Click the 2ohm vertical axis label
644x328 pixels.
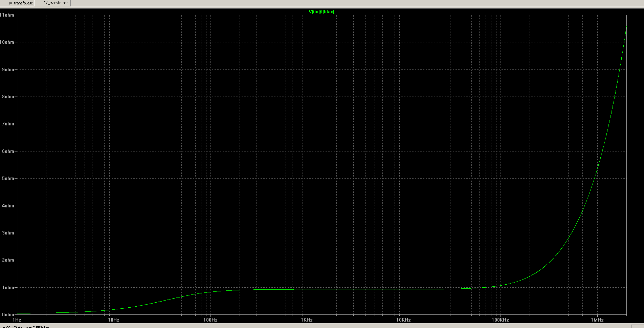click(x=8, y=260)
